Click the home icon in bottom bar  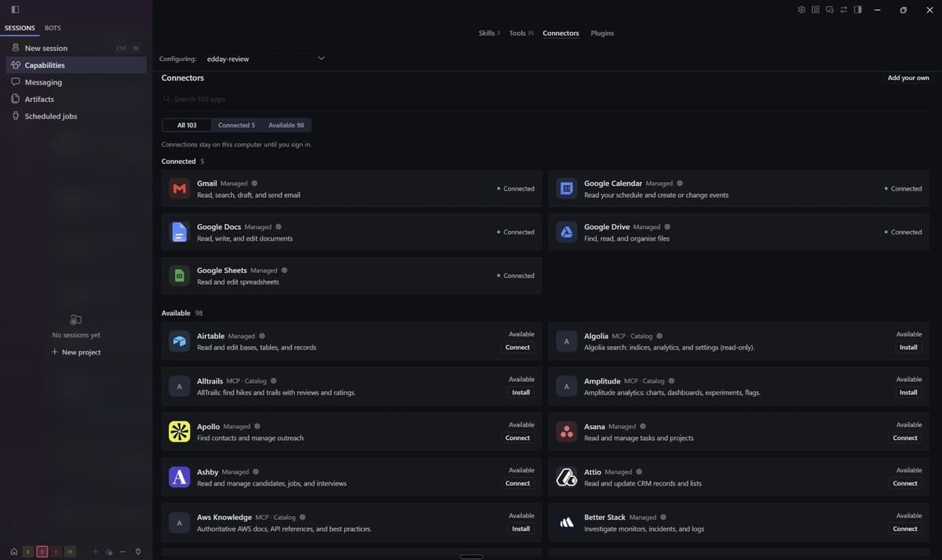14,551
